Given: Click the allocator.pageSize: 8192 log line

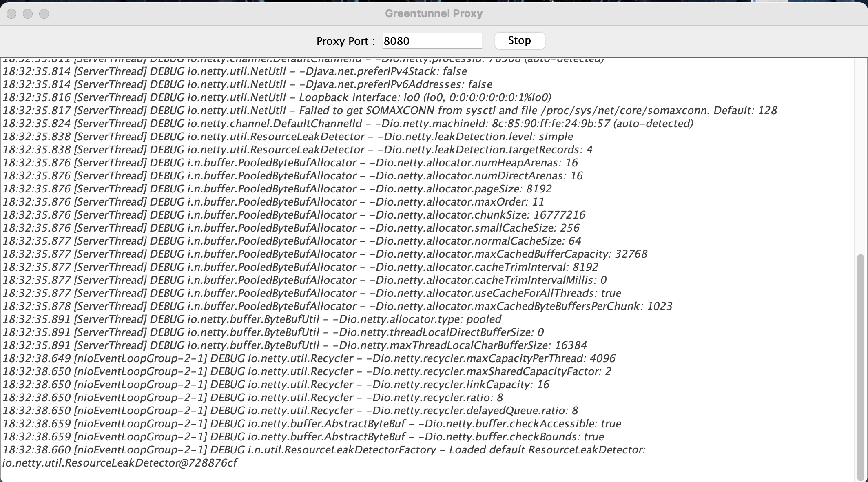Looking at the screenshot, I should [277, 189].
